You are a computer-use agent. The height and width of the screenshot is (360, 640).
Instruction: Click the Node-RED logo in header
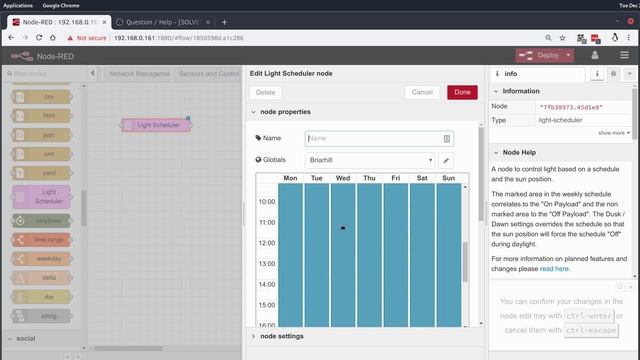click(x=22, y=56)
